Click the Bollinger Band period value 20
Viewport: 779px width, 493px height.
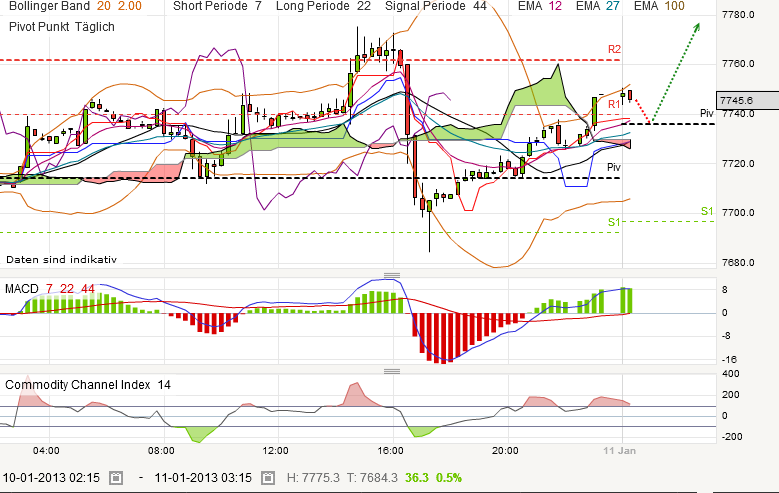point(104,6)
